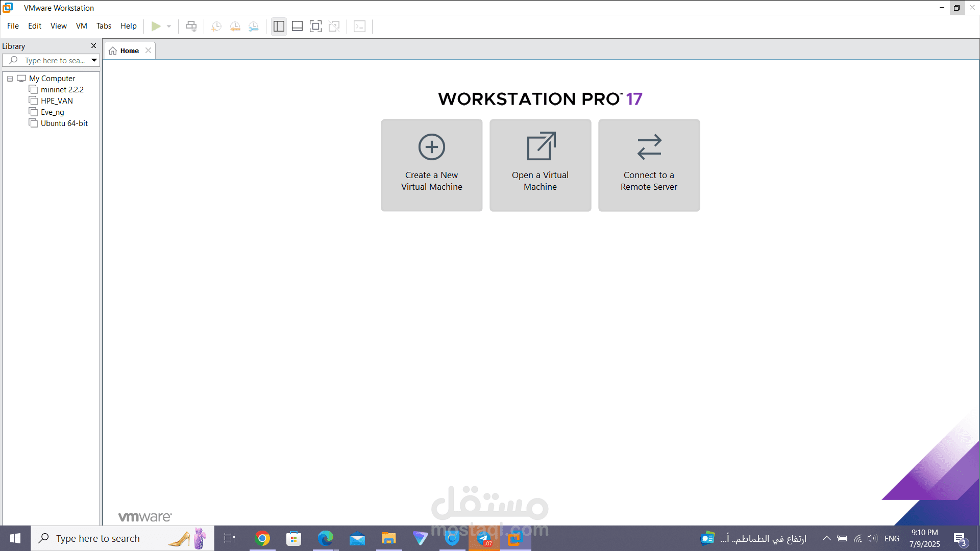Open the notification center icon
The image size is (980, 551).
point(960,539)
